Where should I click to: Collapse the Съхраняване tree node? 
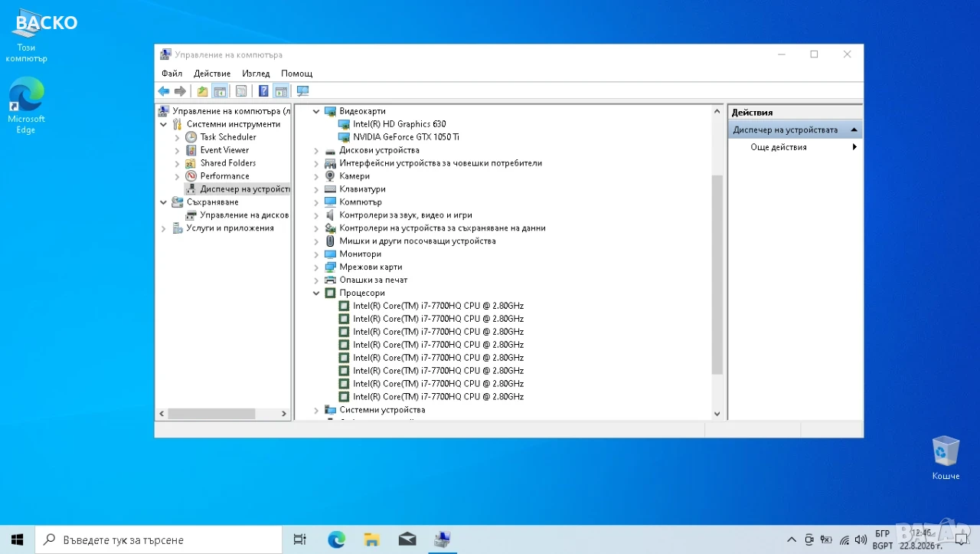[163, 202]
